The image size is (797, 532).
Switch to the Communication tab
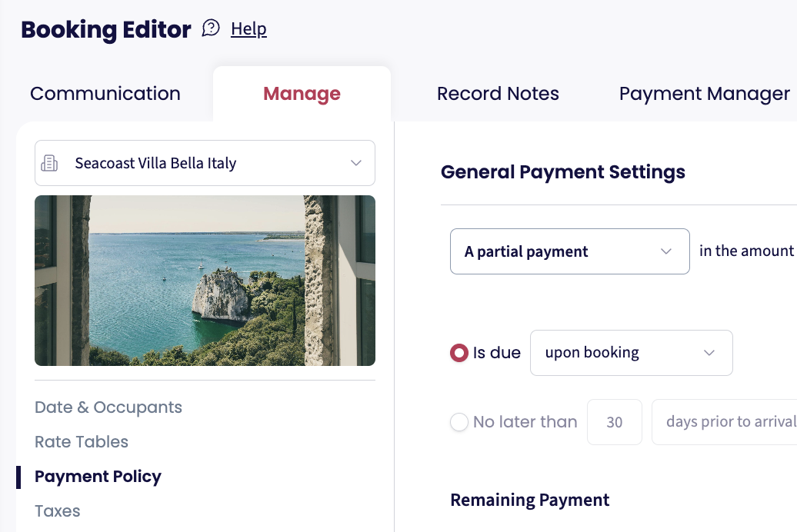(105, 94)
